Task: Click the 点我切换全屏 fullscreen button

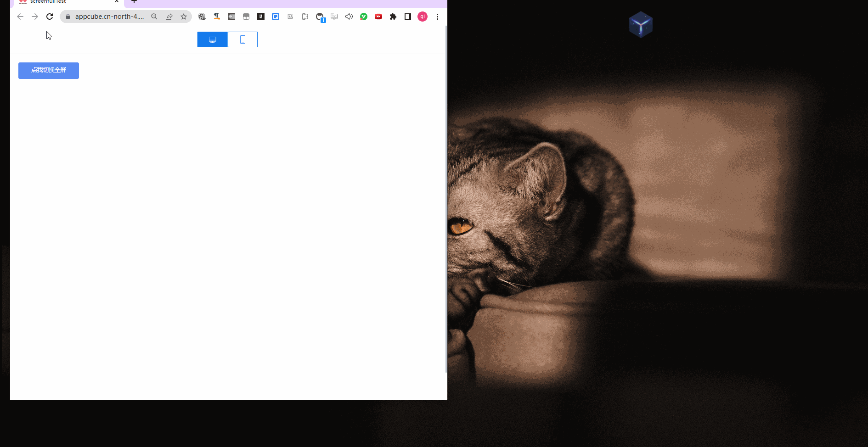Action: tap(48, 70)
